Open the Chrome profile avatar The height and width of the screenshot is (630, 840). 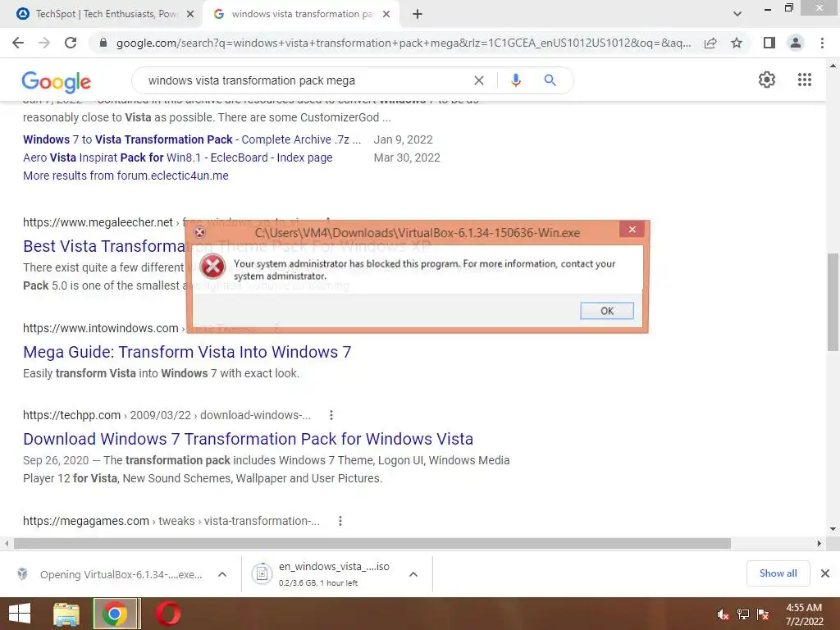796,43
